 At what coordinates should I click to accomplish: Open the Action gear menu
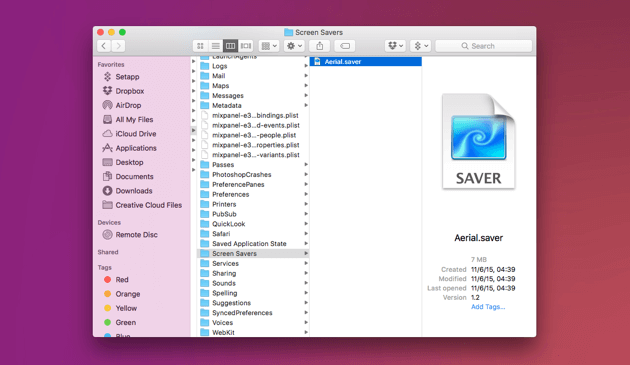294,46
